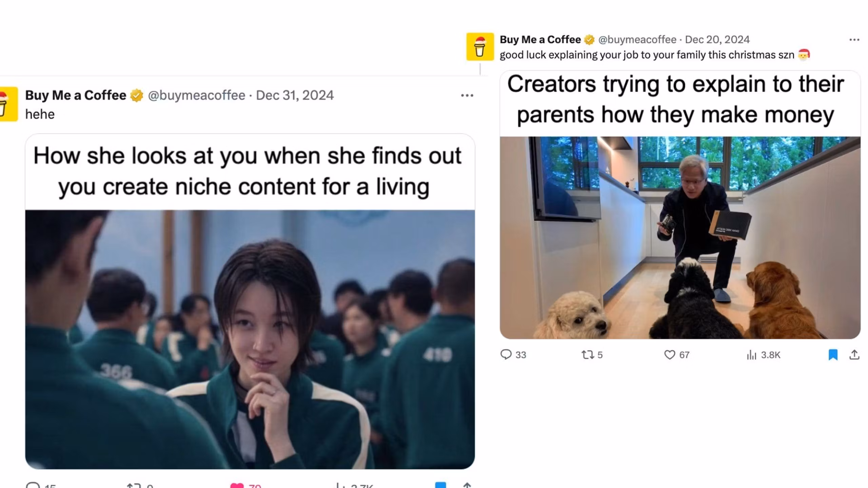Image resolution: width=868 pixels, height=488 pixels.
Task: Open the Dec 20, 2024 timestamp link
Action: click(x=717, y=40)
